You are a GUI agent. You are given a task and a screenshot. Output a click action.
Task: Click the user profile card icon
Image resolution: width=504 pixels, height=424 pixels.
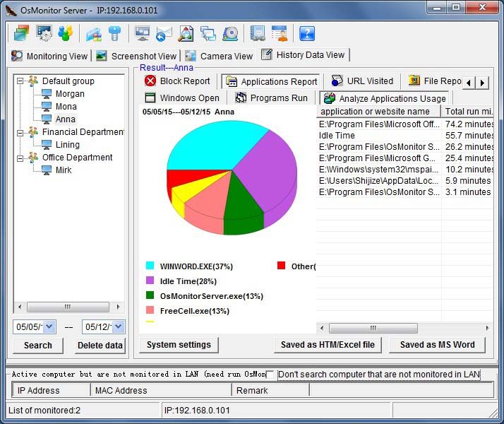280,33
